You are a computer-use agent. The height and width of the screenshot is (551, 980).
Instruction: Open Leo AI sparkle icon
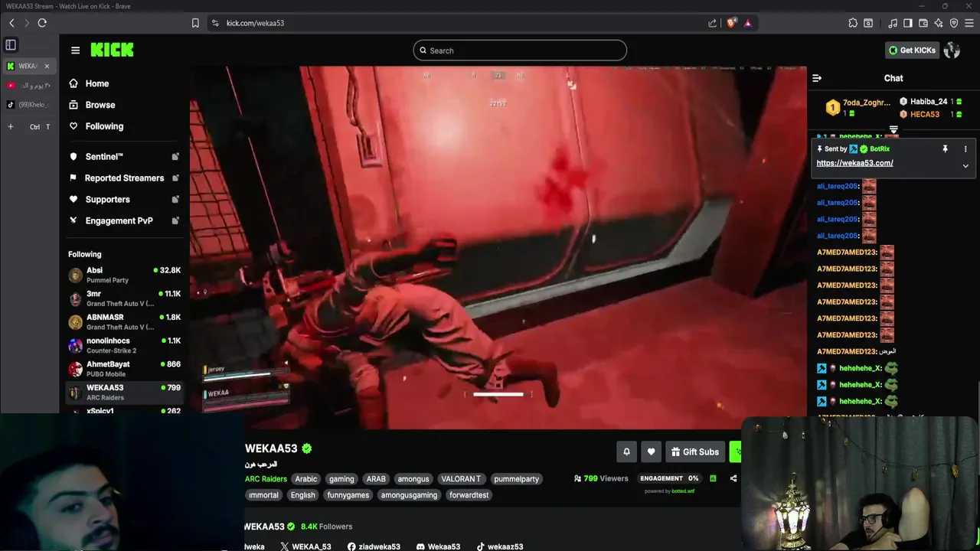939,23
